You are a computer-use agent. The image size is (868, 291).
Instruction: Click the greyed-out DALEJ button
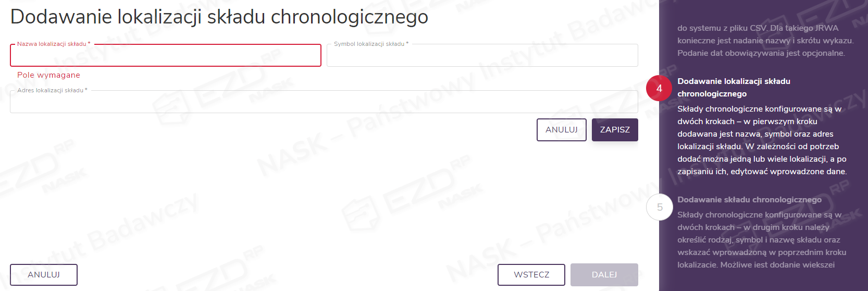[604, 275]
